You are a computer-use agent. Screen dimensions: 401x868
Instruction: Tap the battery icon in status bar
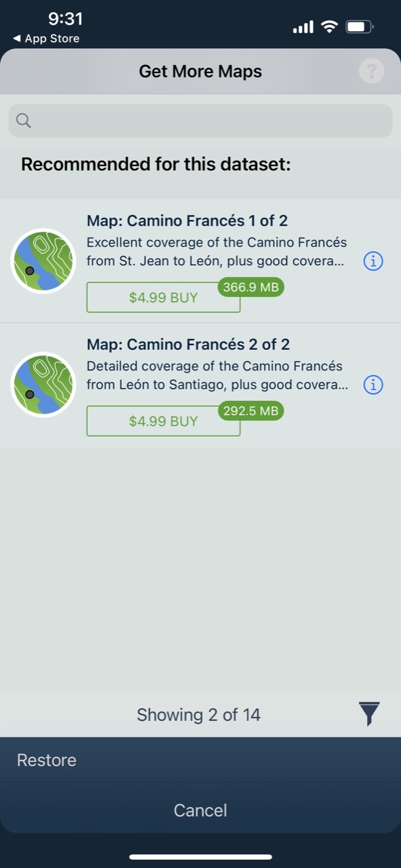tap(360, 27)
